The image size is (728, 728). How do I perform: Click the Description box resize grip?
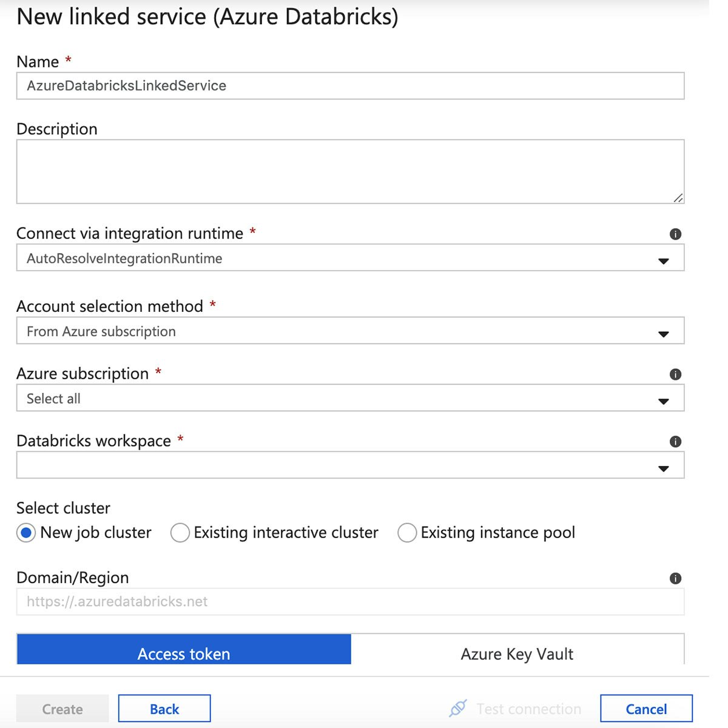pos(678,197)
